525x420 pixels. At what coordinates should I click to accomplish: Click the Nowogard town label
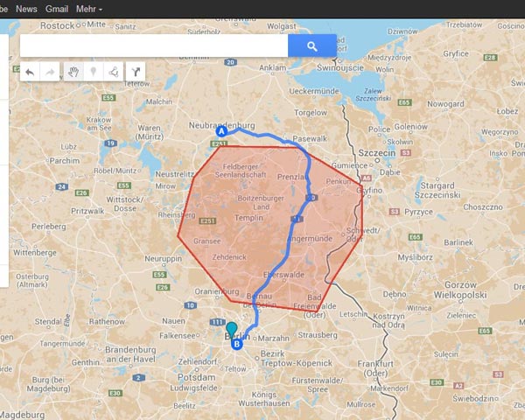pyautogui.click(x=445, y=104)
